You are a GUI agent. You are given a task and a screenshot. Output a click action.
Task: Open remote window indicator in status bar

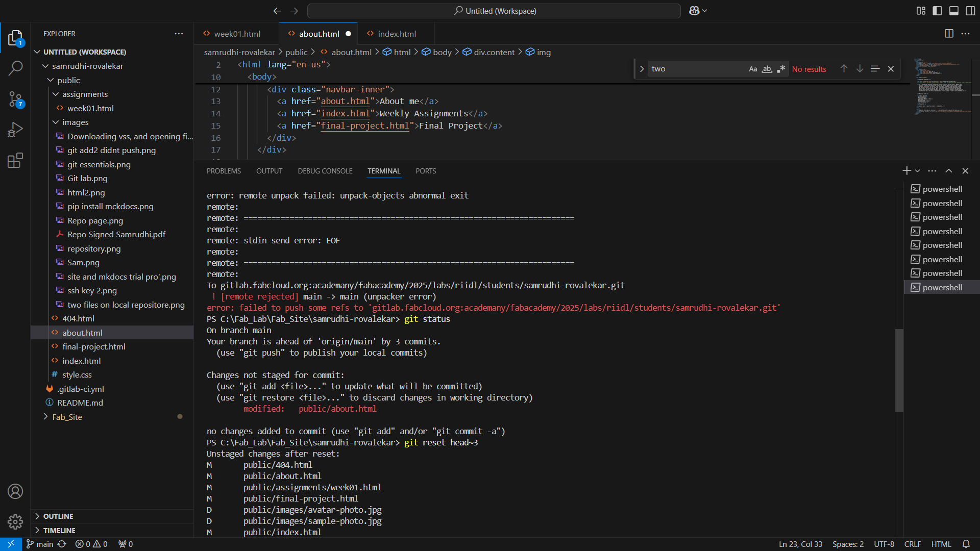point(11,544)
